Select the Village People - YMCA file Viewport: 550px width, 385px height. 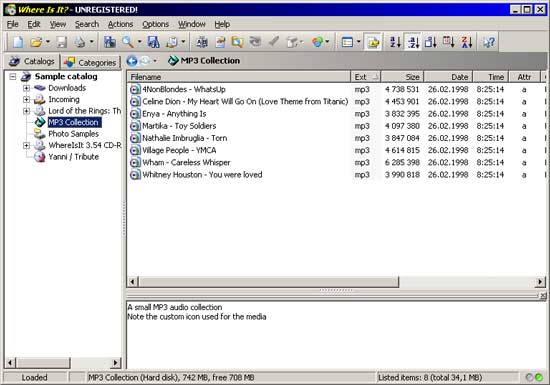coord(179,150)
